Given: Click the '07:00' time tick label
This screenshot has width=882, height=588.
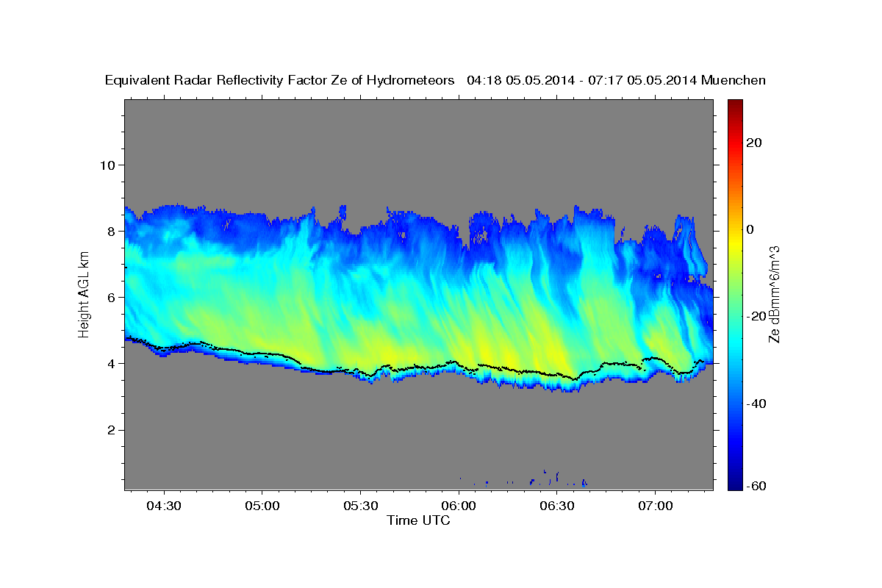Looking at the screenshot, I should [x=655, y=506].
